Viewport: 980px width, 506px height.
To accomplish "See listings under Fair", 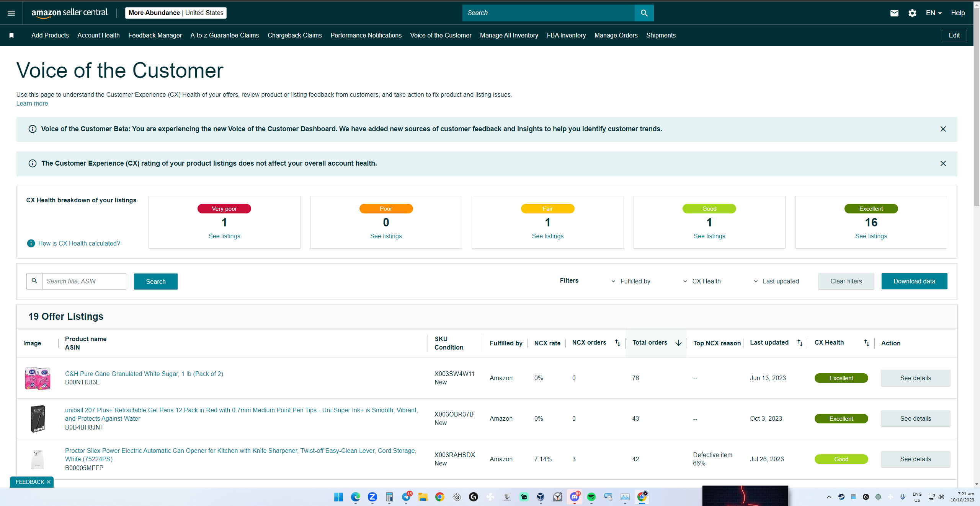I will point(547,236).
